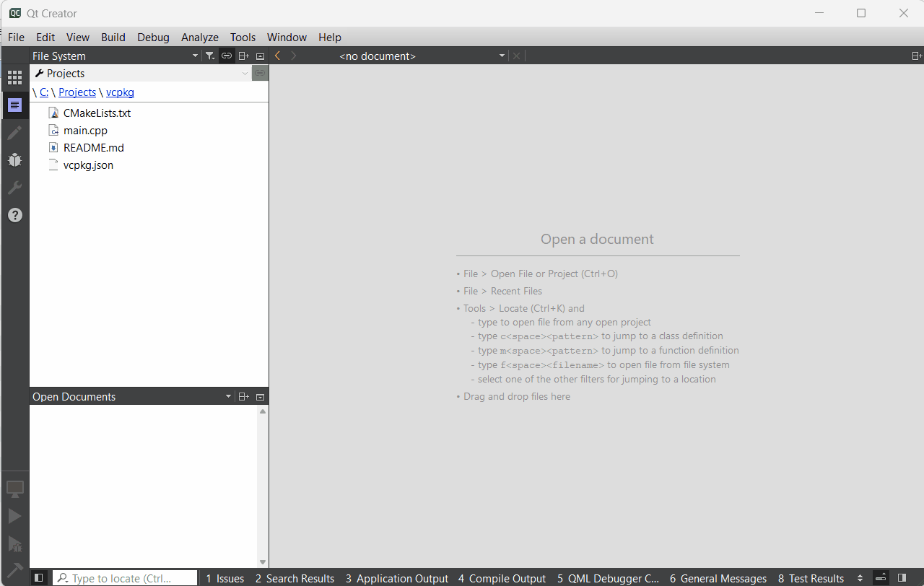The image size is (924, 586).
Task: Open the kit selector monitor icon
Action: coord(14,489)
